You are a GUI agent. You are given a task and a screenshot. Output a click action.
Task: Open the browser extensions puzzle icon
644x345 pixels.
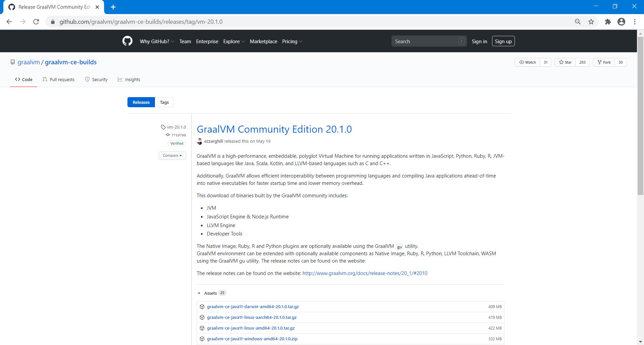point(608,22)
